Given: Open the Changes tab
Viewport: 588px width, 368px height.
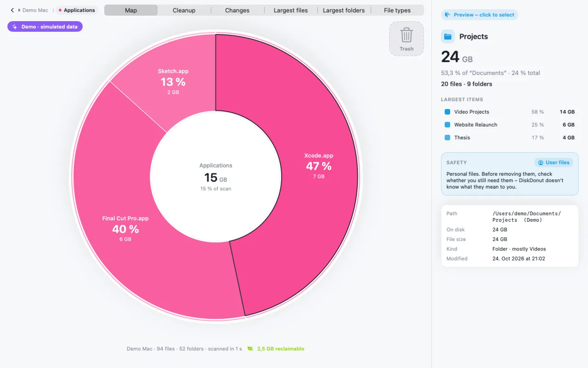Looking at the screenshot, I should click(237, 10).
